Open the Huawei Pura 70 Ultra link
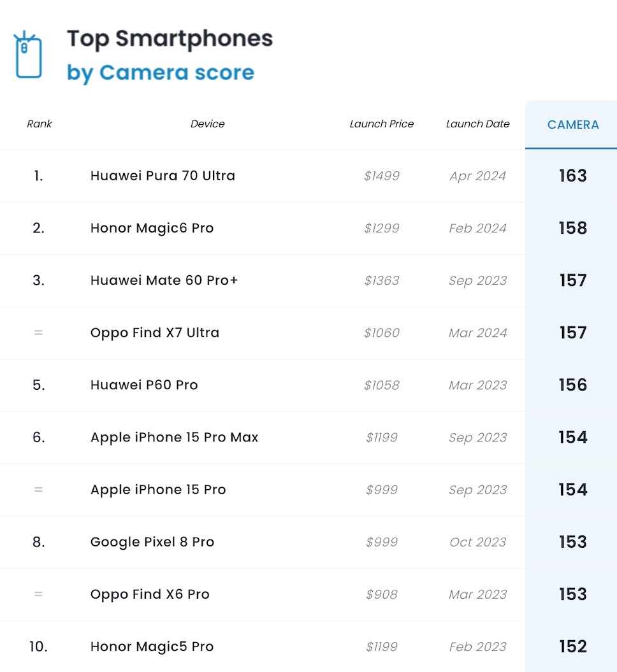 (x=163, y=176)
